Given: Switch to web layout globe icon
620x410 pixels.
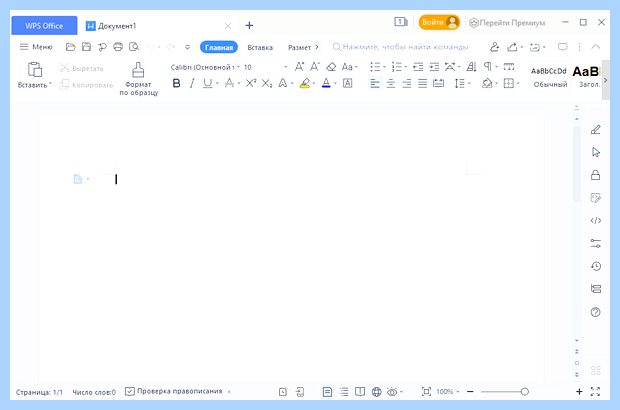Looking at the screenshot, I should pyautogui.click(x=376, y=392).
